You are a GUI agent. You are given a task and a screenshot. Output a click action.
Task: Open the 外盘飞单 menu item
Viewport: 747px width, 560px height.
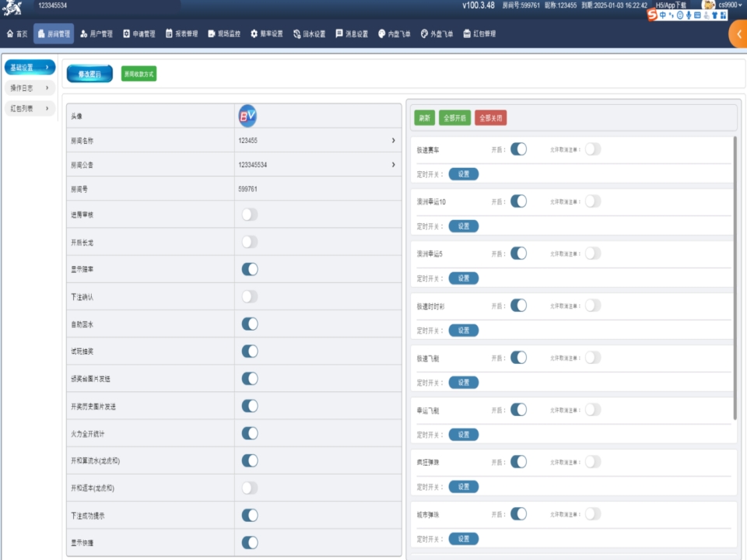tap(437, 33)
